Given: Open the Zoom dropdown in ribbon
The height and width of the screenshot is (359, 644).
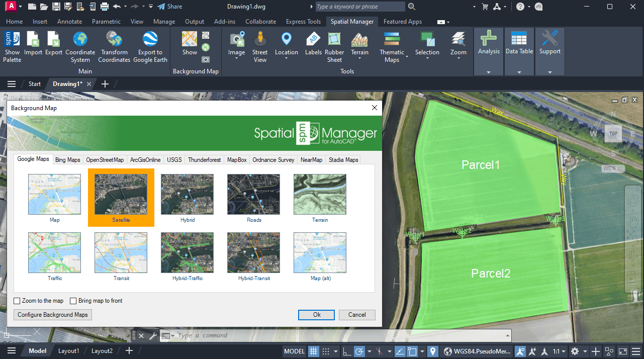Looking at the screenshot, I should pyautogui.click(x=458, y=58).
